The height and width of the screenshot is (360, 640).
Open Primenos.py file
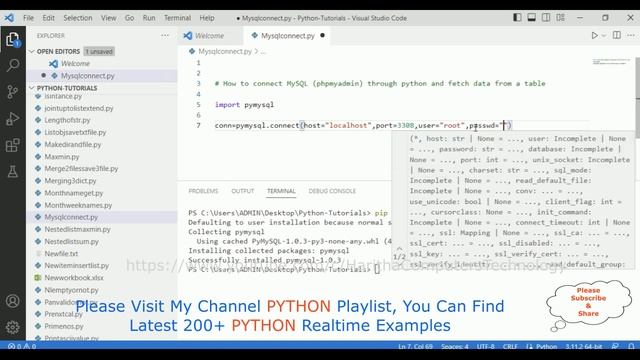[64, 326]
